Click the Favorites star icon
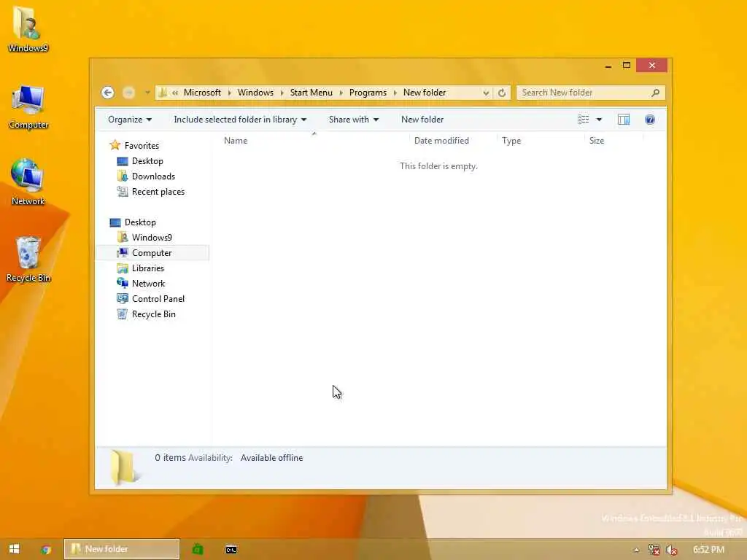The image size is (747, 560). click(115, 145)
